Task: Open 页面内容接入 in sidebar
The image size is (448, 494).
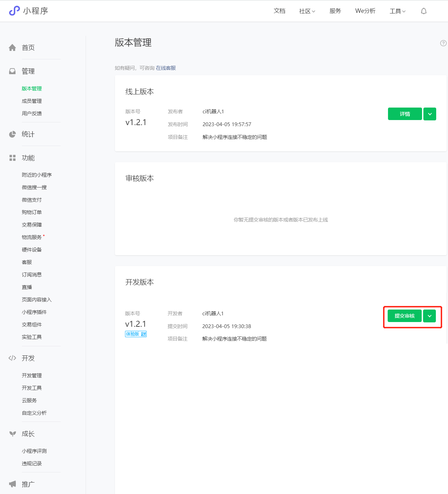Action: pos(37,300)
